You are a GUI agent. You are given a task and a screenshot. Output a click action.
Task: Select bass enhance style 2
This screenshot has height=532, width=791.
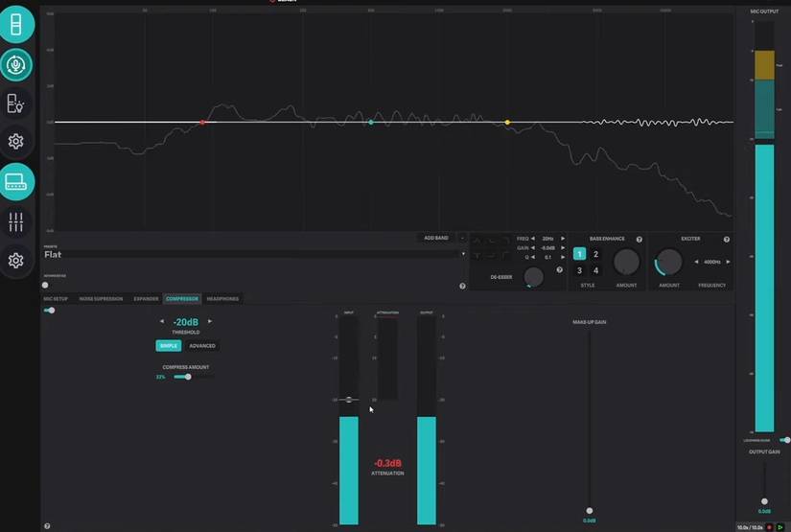click(x=595, y=254)
